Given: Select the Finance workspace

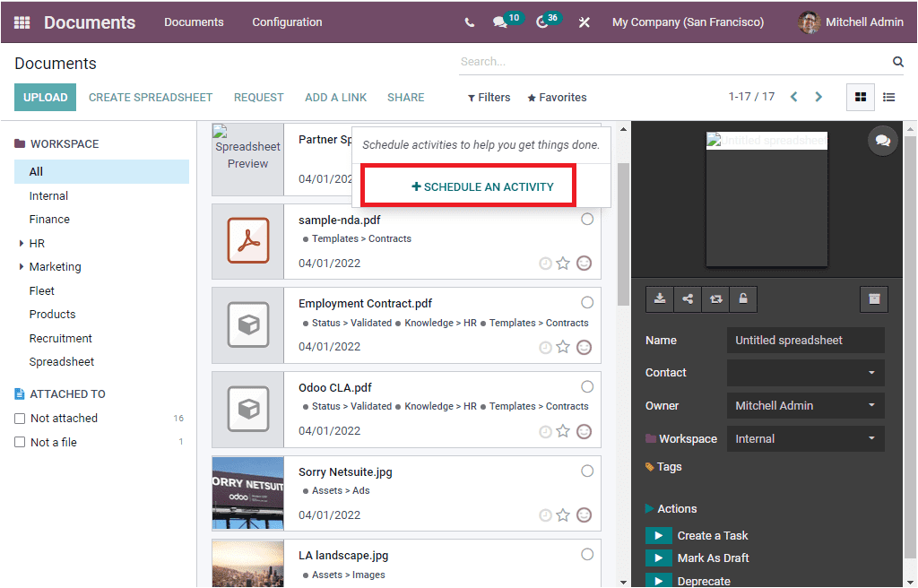Looking at the screenshot, I should point(49,219).
